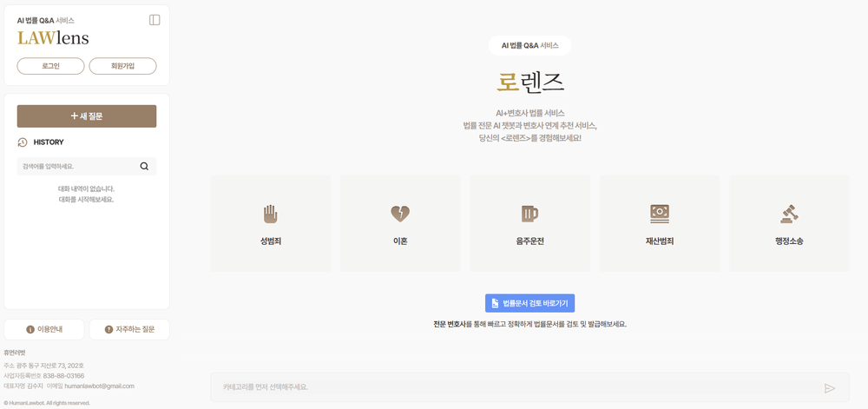Open 법률문서 검토 바로가기 button
The height and width of the screenshot is (409, 868).
tap(529, 303)
